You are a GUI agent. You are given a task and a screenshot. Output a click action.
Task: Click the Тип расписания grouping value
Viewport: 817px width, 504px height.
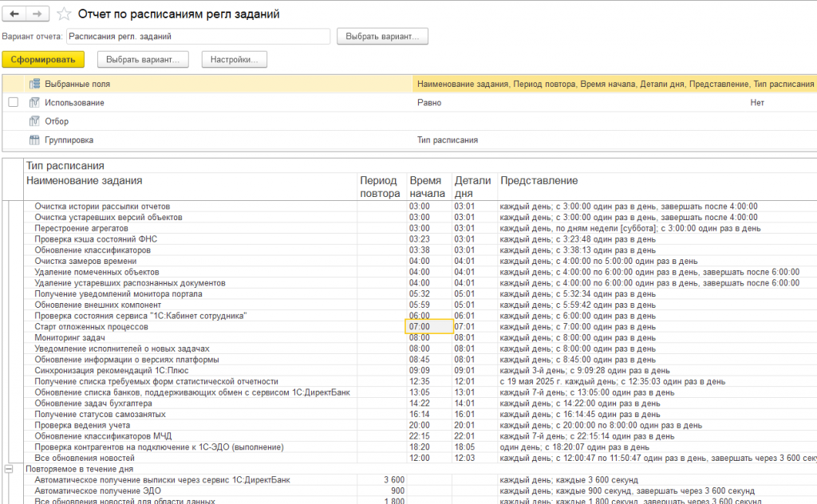click(448, 140)
